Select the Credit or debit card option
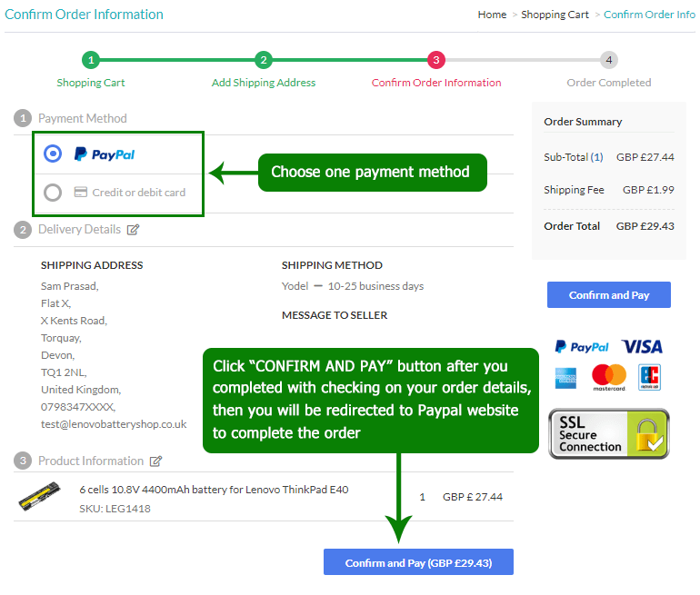 [53, 193]
